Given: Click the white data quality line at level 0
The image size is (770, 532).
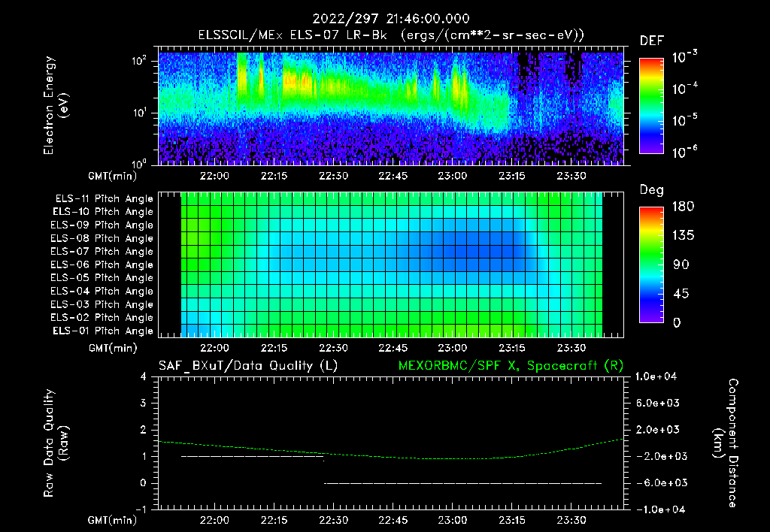Looking at the screenshot, I should click(462, 483).
